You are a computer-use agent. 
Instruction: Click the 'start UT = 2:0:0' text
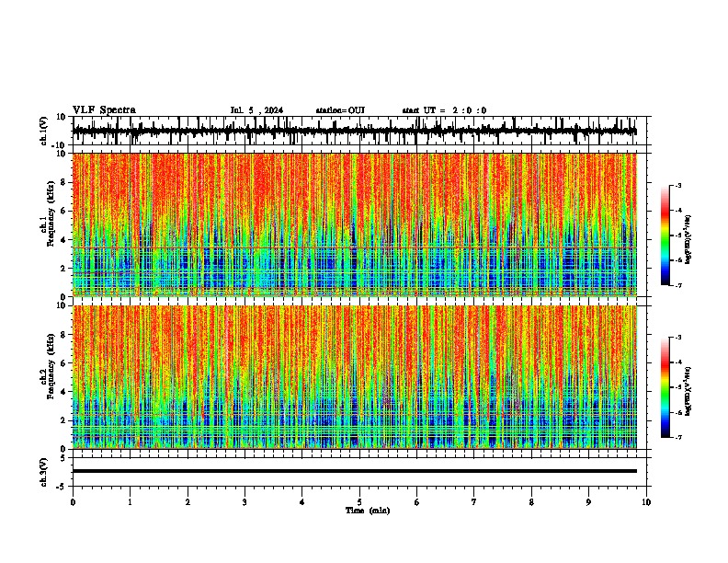pyautogui.click(x=444, y=110)
